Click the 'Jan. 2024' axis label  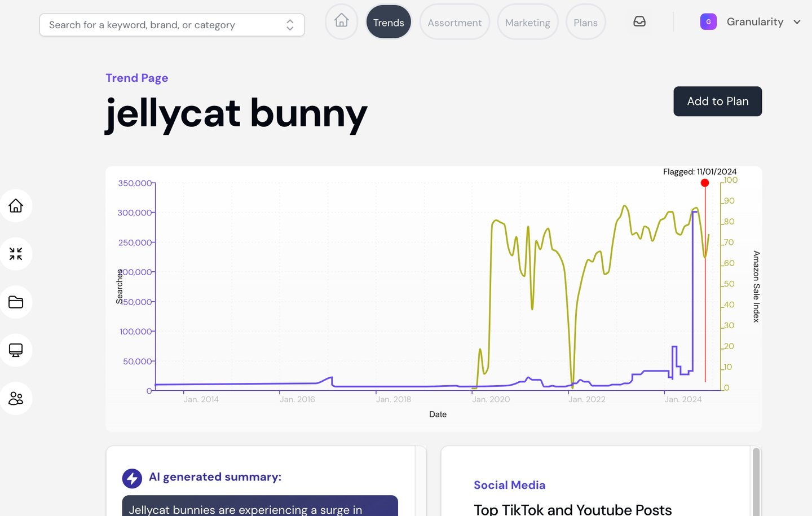point(683,399)
